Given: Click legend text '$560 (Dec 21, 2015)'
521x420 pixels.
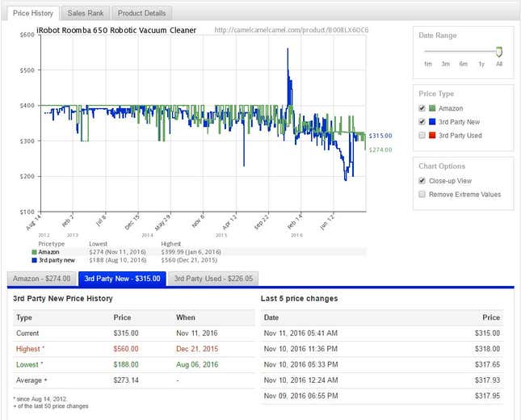Looking at the screenshot, I should (x=189, y=260).
